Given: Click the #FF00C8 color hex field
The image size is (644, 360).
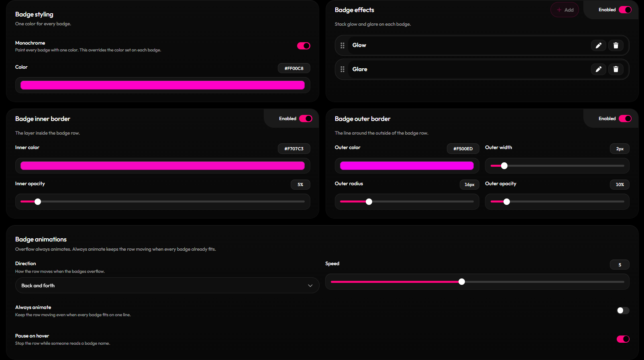Looking at the screenshot, I should (x=294, y=68).
